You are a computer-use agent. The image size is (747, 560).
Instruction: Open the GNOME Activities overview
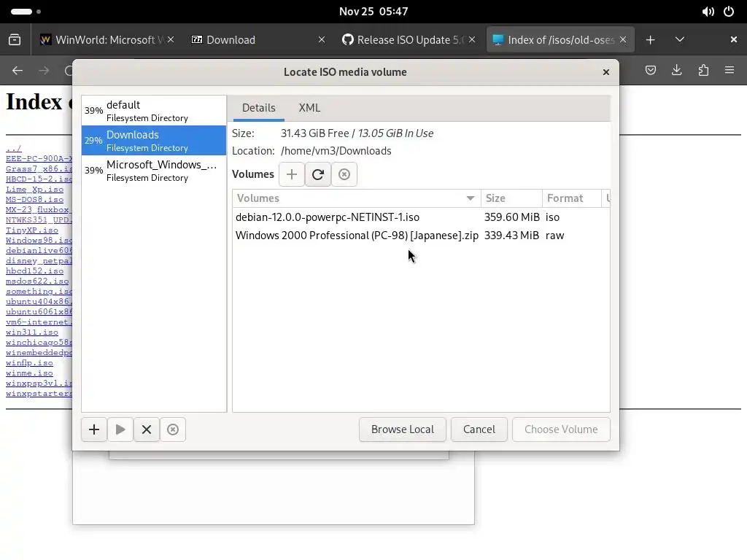(26, 12)
